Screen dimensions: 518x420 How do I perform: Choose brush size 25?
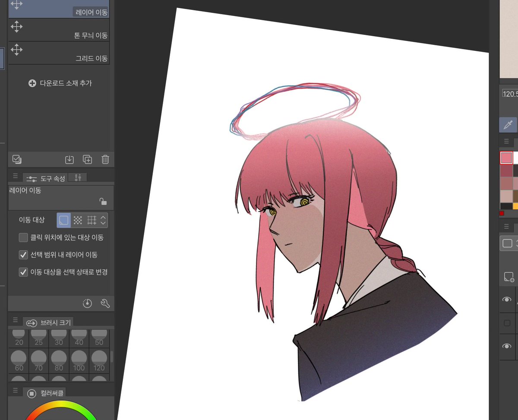pos(39,338)
